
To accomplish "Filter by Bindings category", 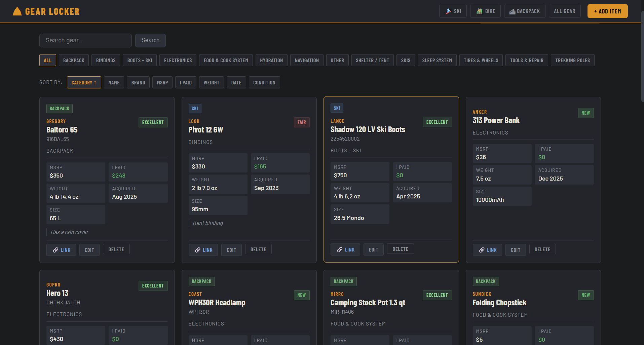I will 106,60.
